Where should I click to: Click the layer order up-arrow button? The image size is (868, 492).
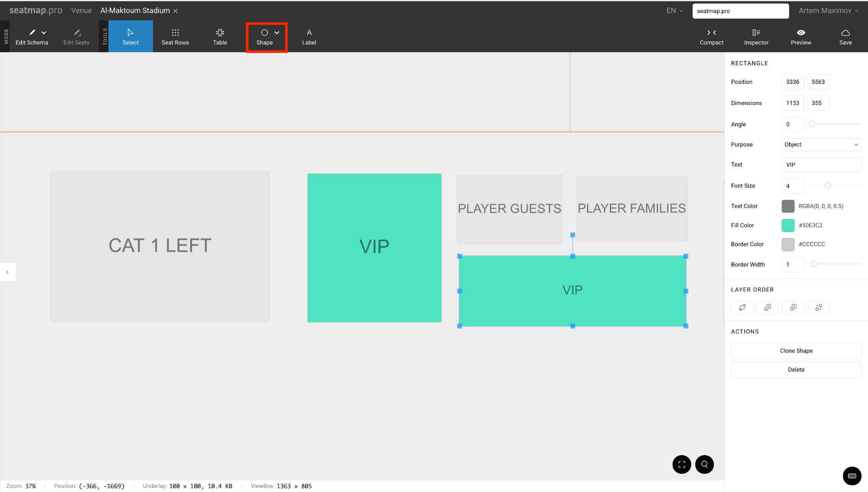pyautogui.click(x=768, y=307)
